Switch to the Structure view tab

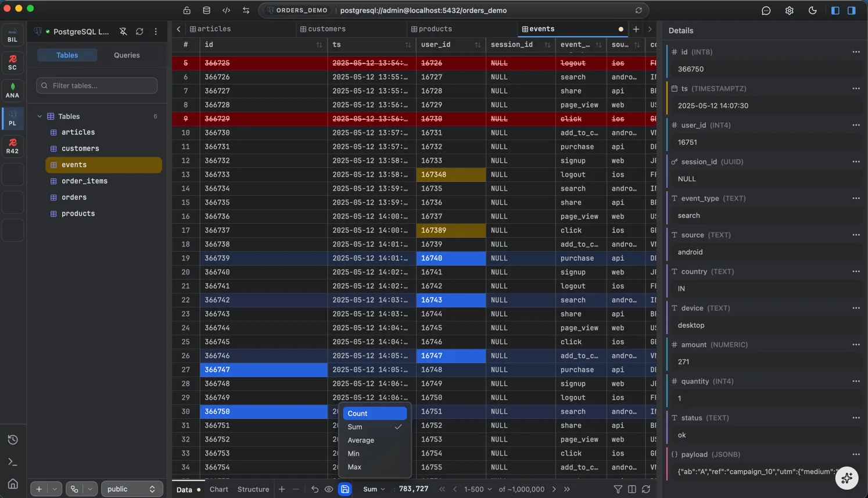coord(253,489)
